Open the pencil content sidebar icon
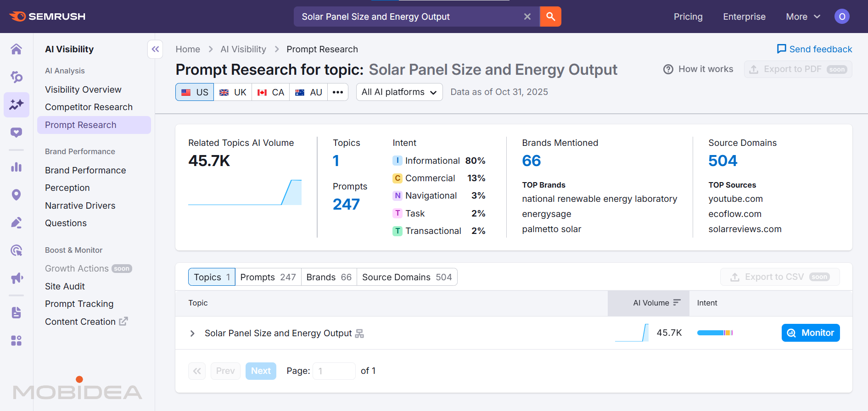868x411 pixels. [x=17, y=223]
